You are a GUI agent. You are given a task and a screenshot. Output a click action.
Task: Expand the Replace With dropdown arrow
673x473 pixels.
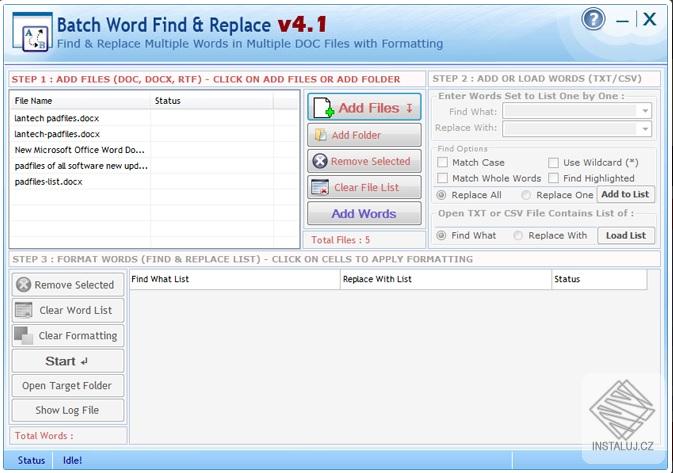point(645,129)
